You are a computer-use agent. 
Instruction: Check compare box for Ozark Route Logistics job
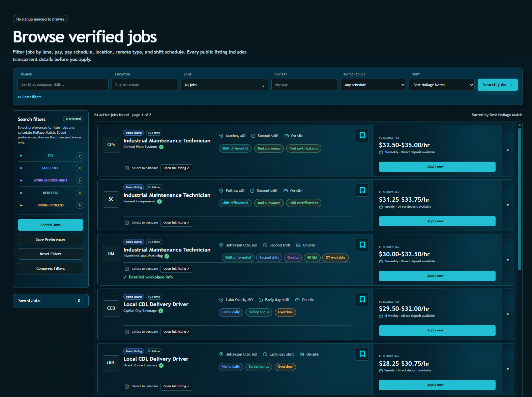point(127,386)
